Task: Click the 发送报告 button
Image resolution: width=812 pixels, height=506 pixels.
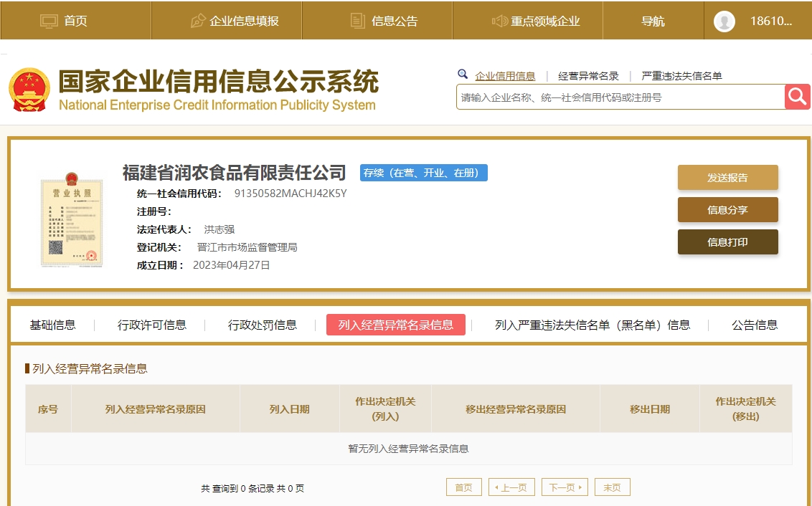Action: 727,178
